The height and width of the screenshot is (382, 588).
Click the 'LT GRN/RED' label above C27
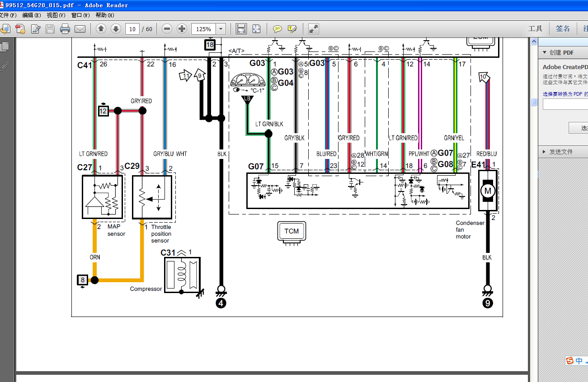(94, 154)
